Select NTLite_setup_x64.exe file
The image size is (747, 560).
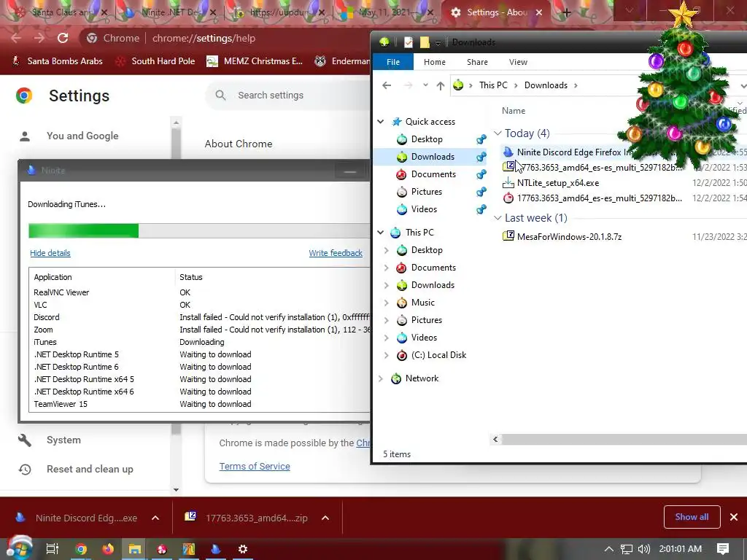click(558, 183)
